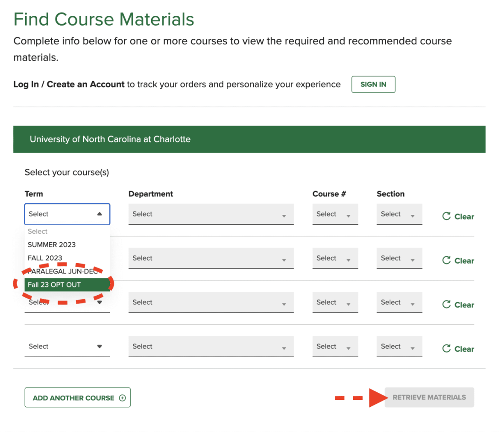Click the Clear refresh icon in first course row

point(446,216)
